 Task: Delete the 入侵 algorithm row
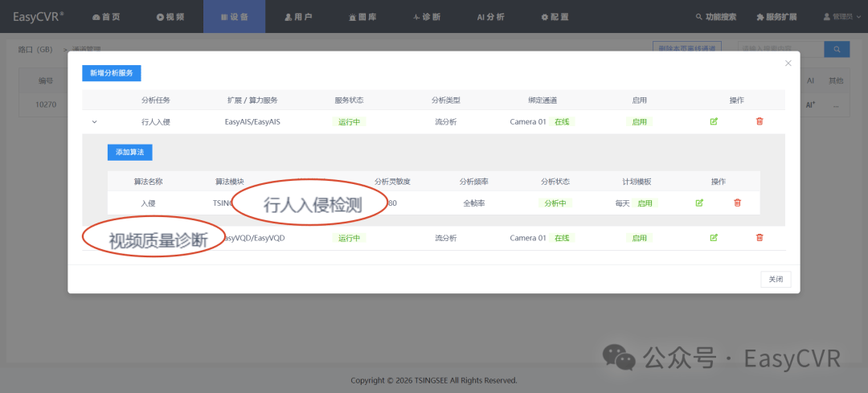[737, 203]
